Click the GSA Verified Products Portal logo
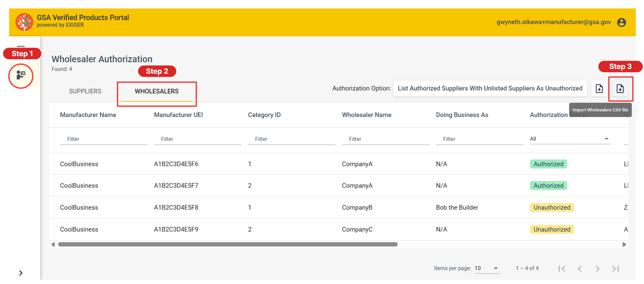 point(24,22)
